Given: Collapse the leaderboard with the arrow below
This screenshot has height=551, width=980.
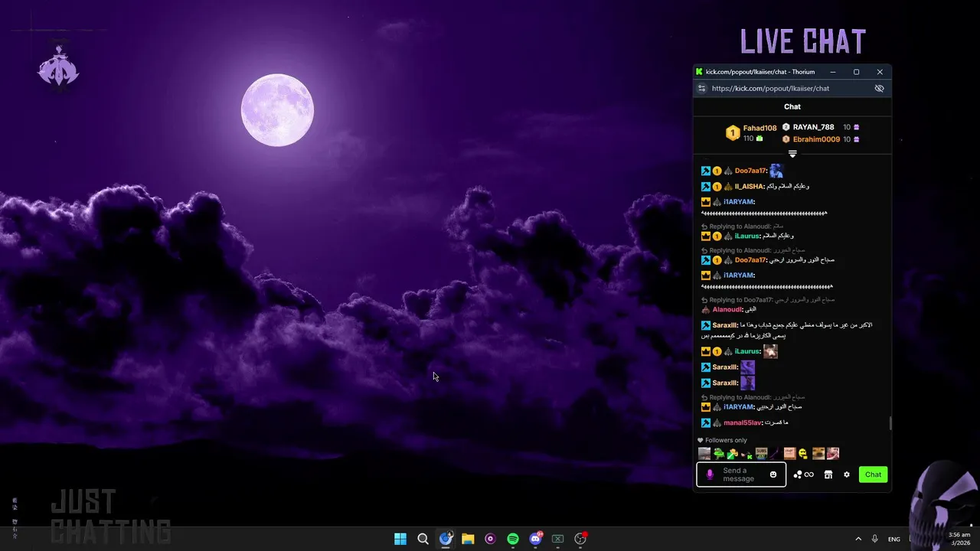Looking at the screenshot, I should point(792,154).
